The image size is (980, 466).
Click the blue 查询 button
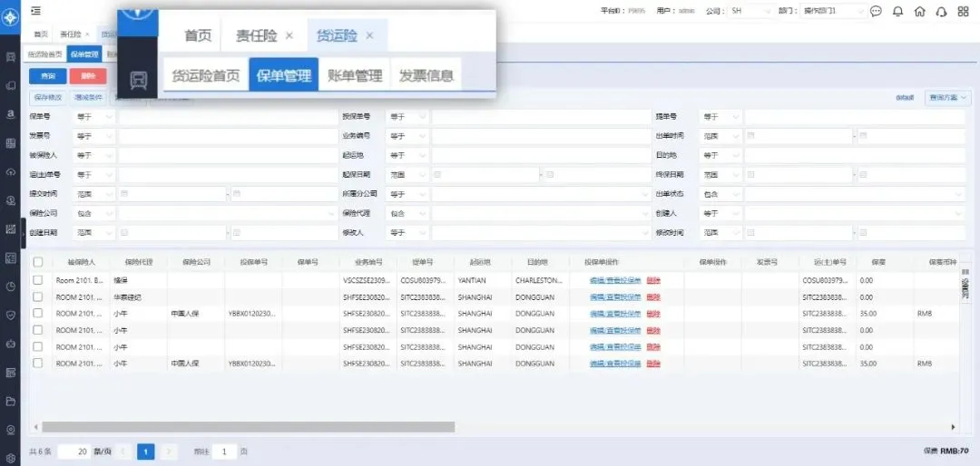pyautogui.click(x=47, y=76)
